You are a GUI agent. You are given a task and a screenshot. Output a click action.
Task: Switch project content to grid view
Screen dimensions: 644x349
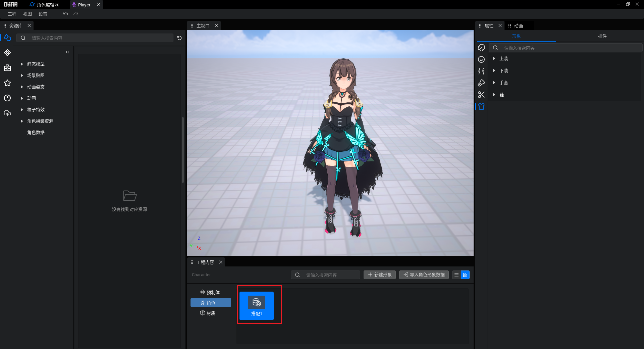click(465, 275)
